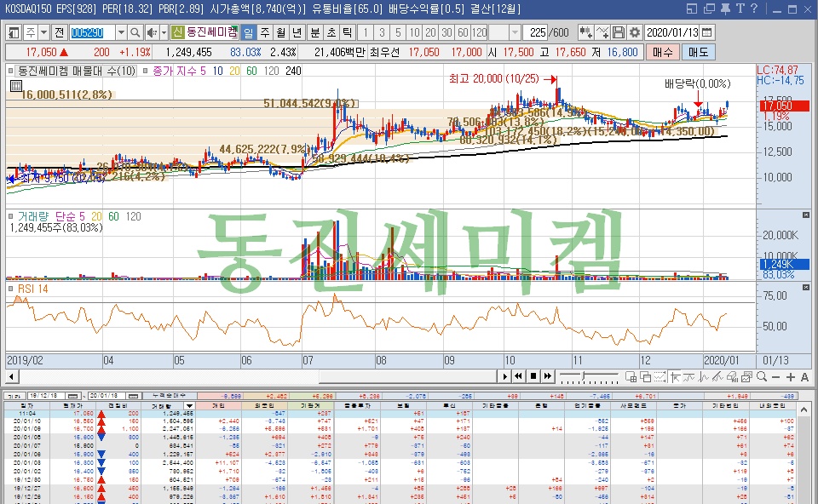Click the pin window icon in title bar
Viewport: 818px width, 504px height.
725,9
